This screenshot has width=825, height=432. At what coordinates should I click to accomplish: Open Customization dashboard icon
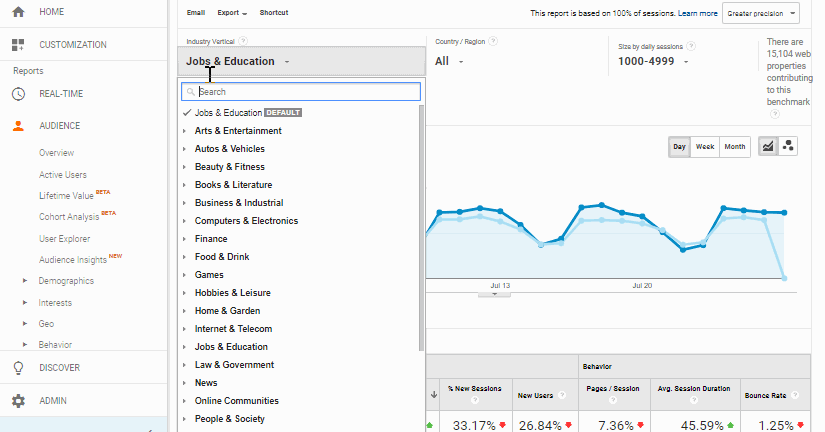(x=18, y=45)
